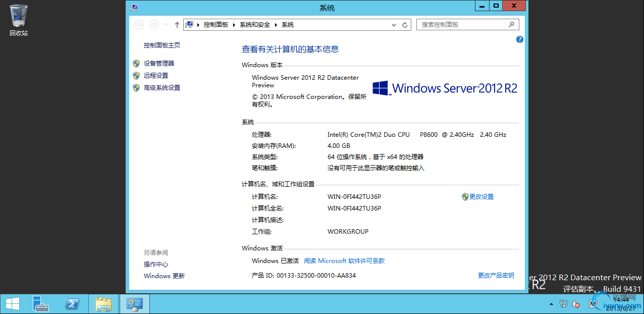The width and height of the screenshot is (644, 314).
Task: Click the 系统 breadcrumb
Action: click(288, 25)
